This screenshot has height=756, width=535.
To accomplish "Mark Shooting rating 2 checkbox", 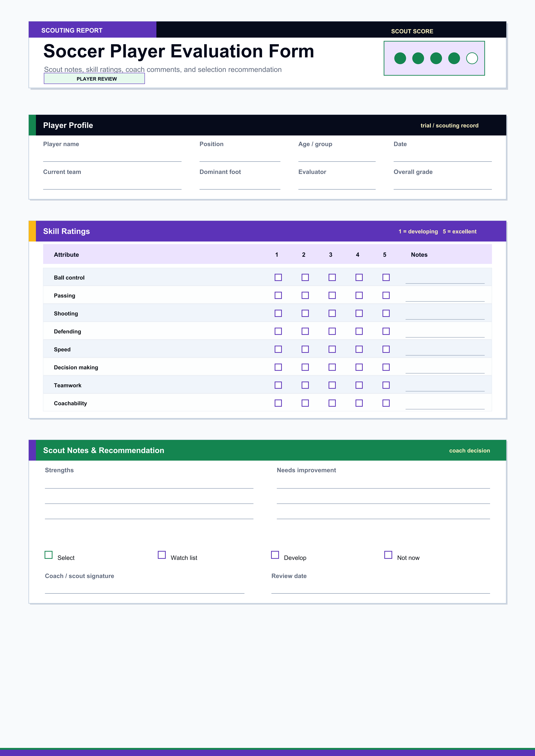I will tap(305, 313).
